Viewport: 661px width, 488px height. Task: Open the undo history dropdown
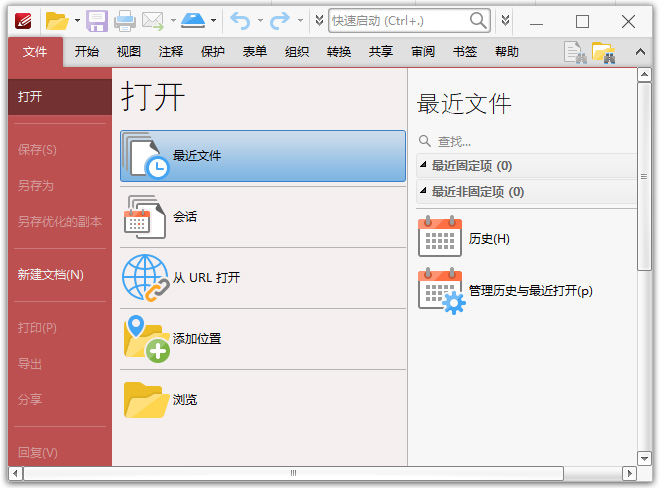(x=260, y=20)
